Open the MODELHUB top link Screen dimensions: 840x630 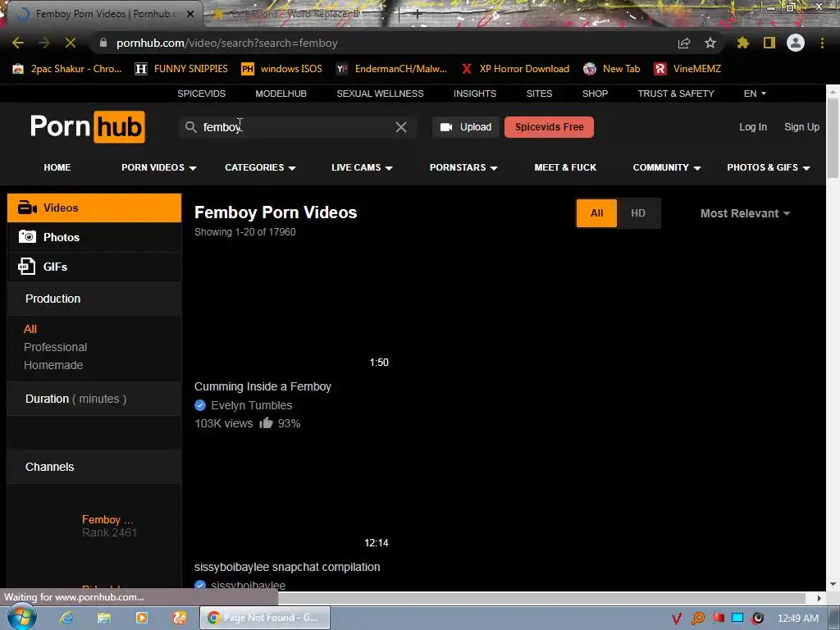click(281, 94)
